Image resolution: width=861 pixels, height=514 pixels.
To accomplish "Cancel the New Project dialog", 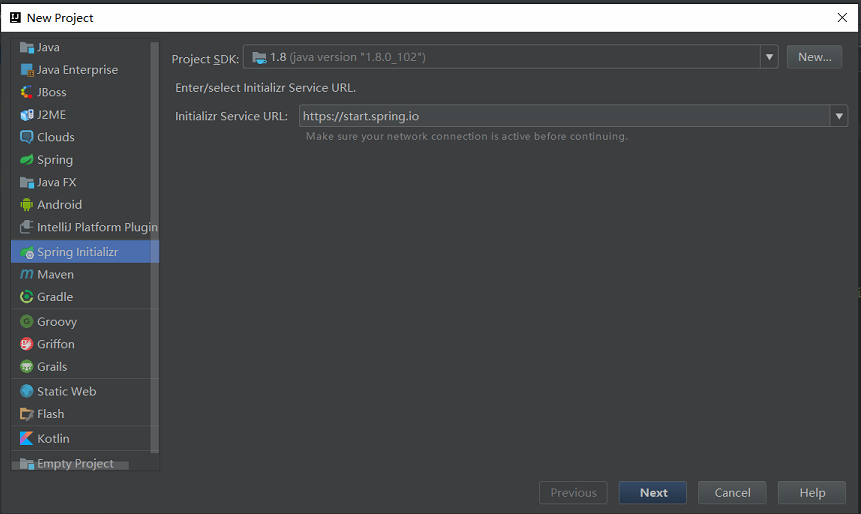I will tap(732, 493).
